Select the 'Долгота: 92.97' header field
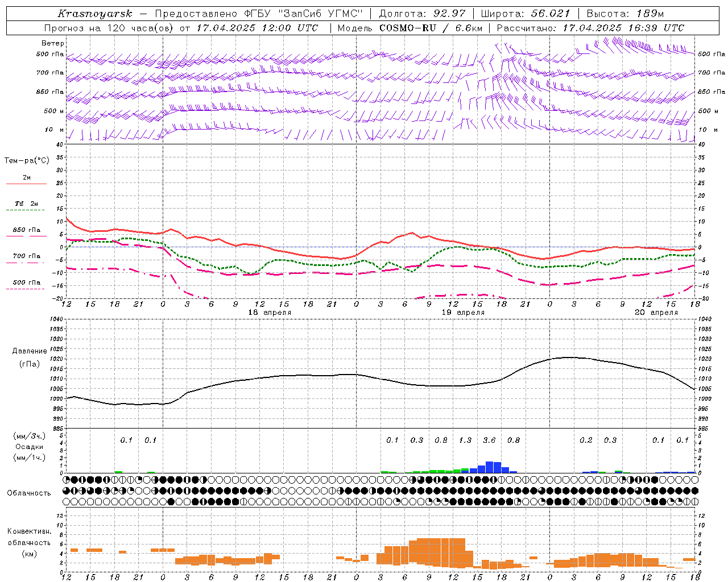The width and height of the screenshot is (728, 582). point(422,14)
